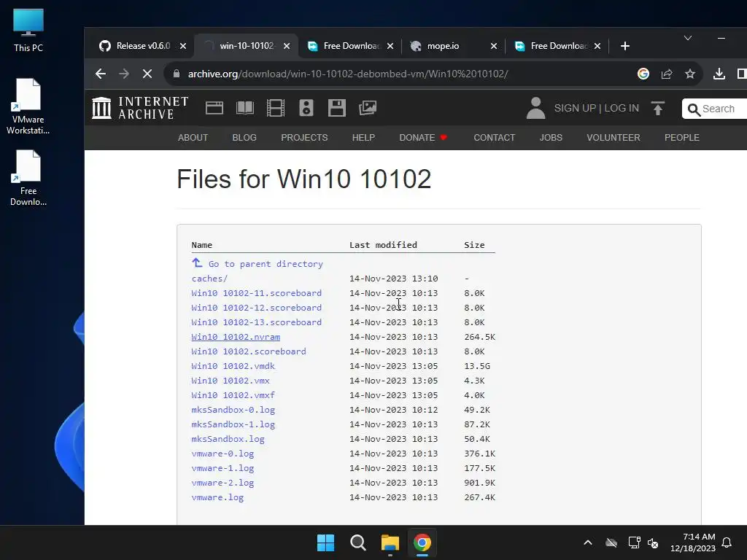Click the upload arrow icon
Screen dimensions: 747x560
tap(658, 108)
